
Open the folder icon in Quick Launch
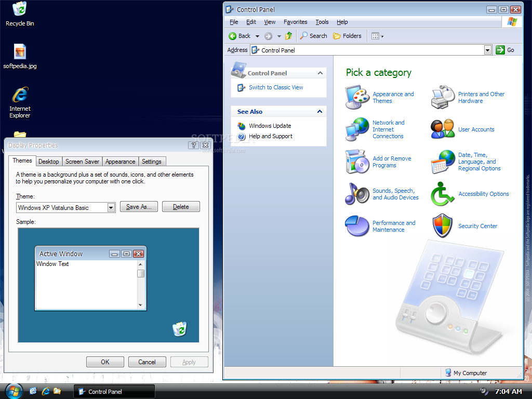(57, 391)
